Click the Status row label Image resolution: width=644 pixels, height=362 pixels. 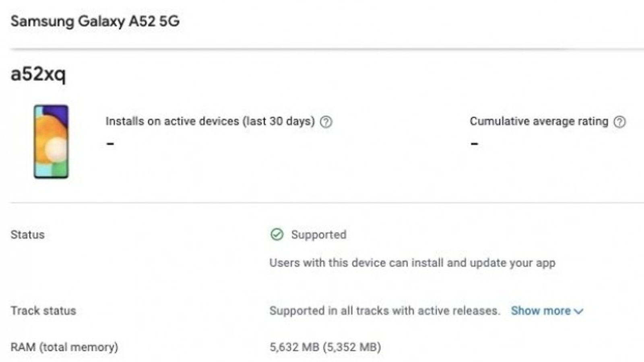click(28, 234)
